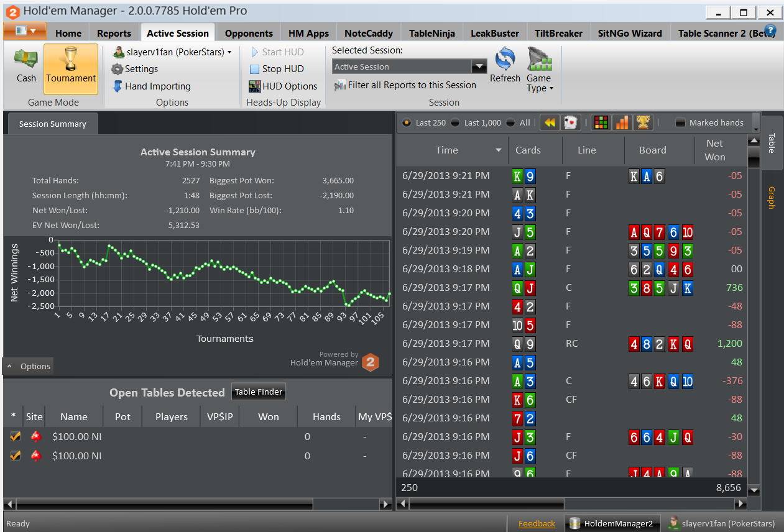Open the SitNGo Wizard tab
This screenshot has height=532, width=784.
click(630, 34)
